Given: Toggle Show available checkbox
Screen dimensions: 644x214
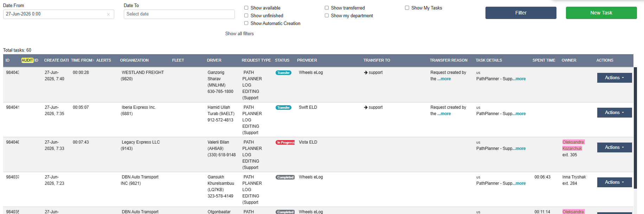Looking at the screenshot, I should coord(246,8).
